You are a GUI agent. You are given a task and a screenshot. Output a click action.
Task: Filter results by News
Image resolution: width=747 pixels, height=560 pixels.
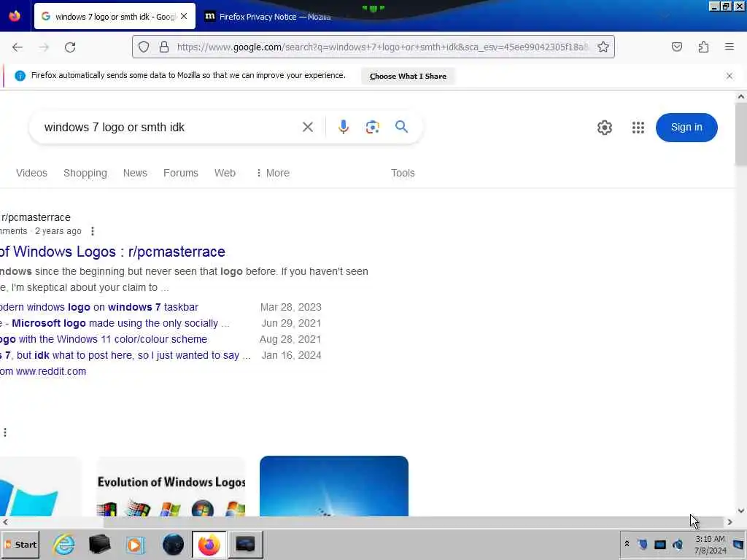pos(135,173)
